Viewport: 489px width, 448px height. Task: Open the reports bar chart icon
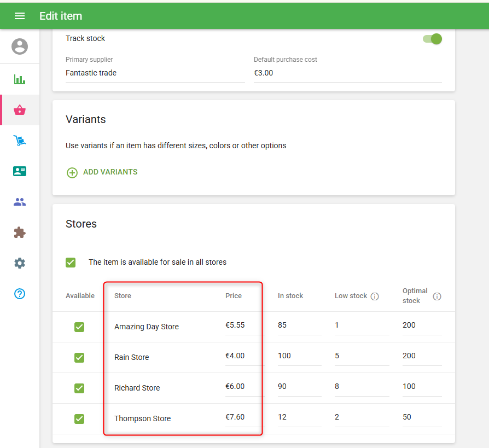tap(20, 79)
